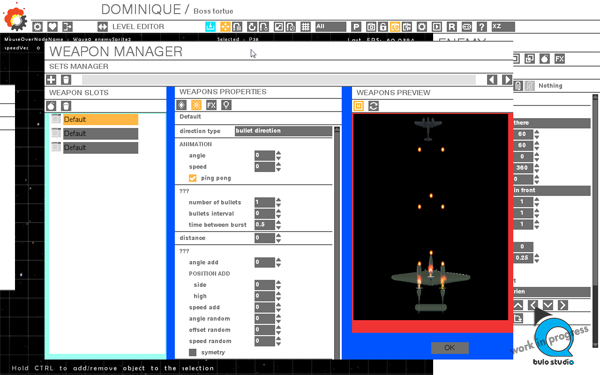The image size is (600, 375).
Task: Open the FX tab in Weapons Properties
Action: 211,105
